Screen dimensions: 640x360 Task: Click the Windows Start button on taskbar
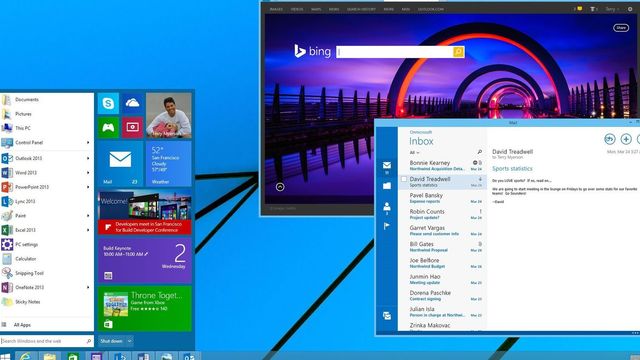click(5, 356)
